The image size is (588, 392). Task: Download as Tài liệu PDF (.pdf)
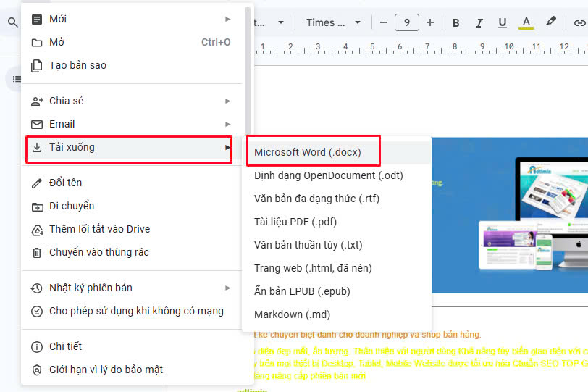[337, 222]
